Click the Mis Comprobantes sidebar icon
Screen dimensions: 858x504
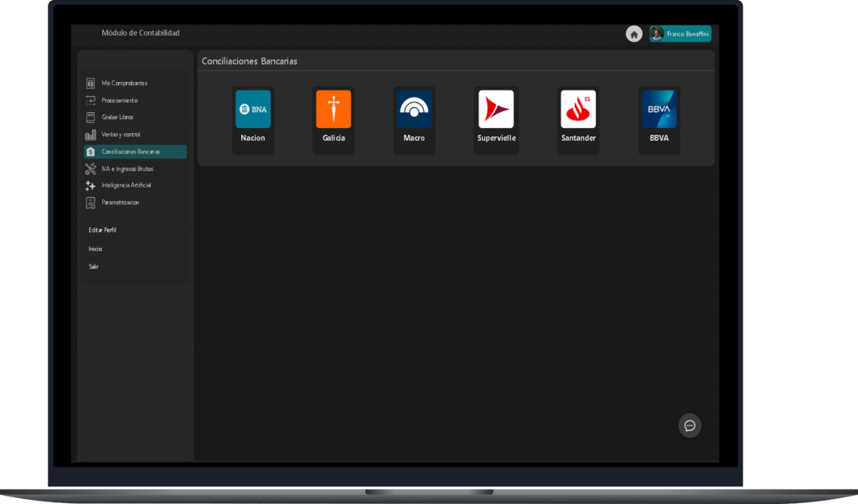click(90, 84)
